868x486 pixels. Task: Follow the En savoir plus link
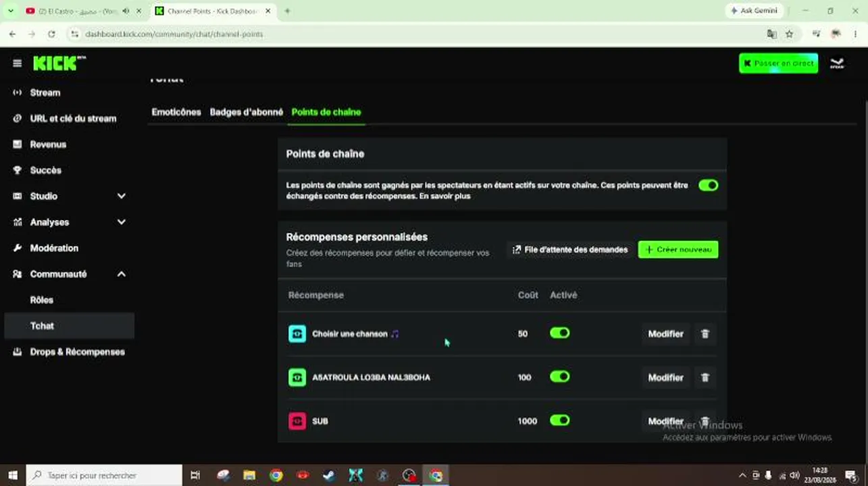pyautogui.click(x=444, y=196)
